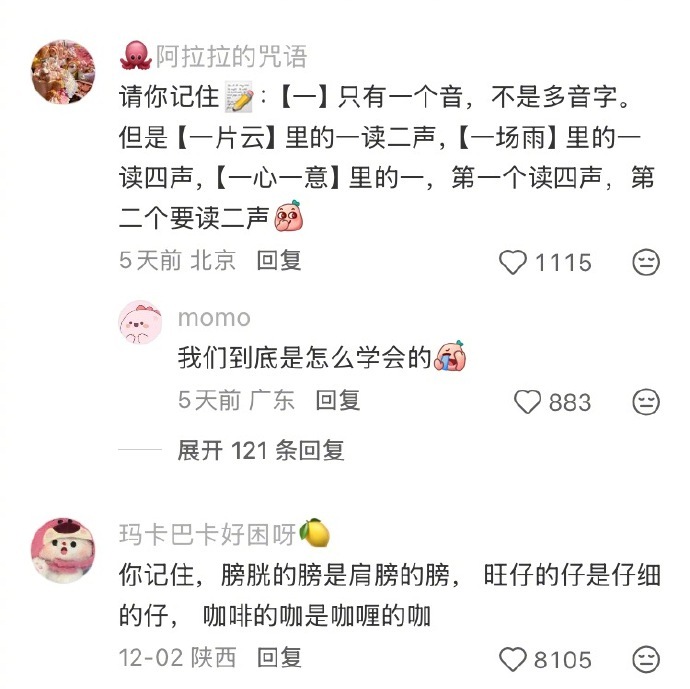The image size is (690, 689).
Task: Reply to 阿拉拉的咒语's comment via 回复
Action: point(279,260)
